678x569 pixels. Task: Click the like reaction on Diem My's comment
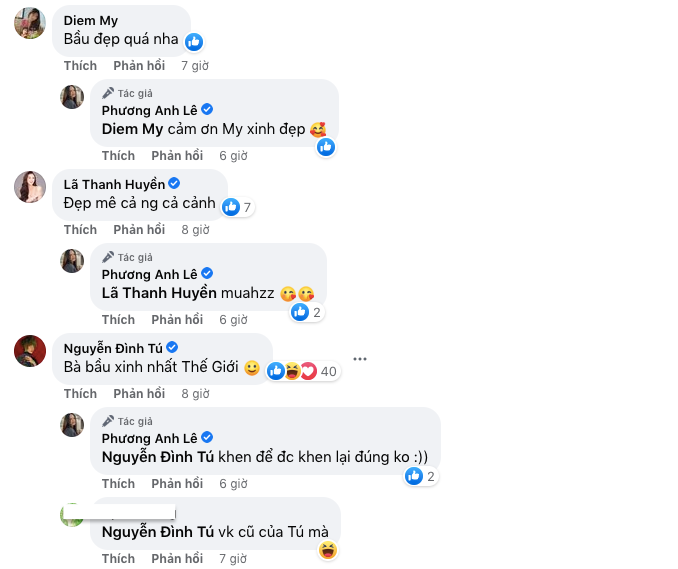point(194,42)
